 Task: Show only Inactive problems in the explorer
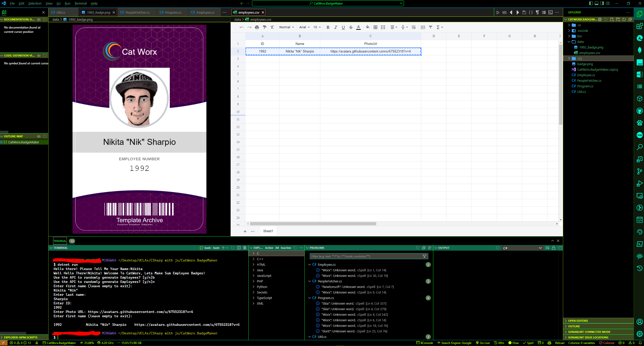pos(285,248)
